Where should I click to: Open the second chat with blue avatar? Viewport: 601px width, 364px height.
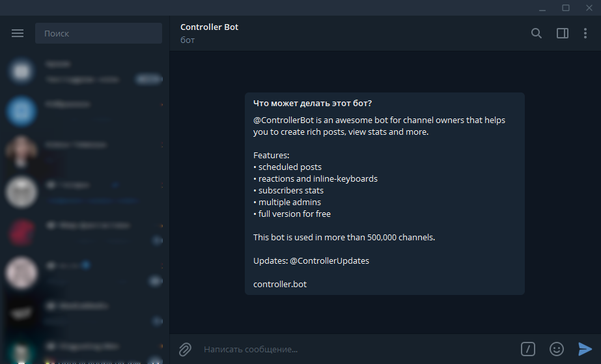[85, 111]
